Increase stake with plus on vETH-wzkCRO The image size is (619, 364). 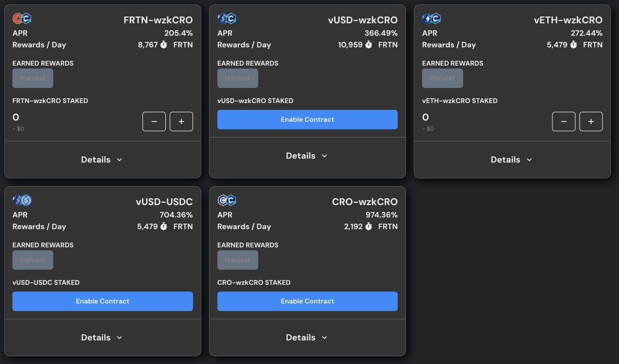point(591,122)
